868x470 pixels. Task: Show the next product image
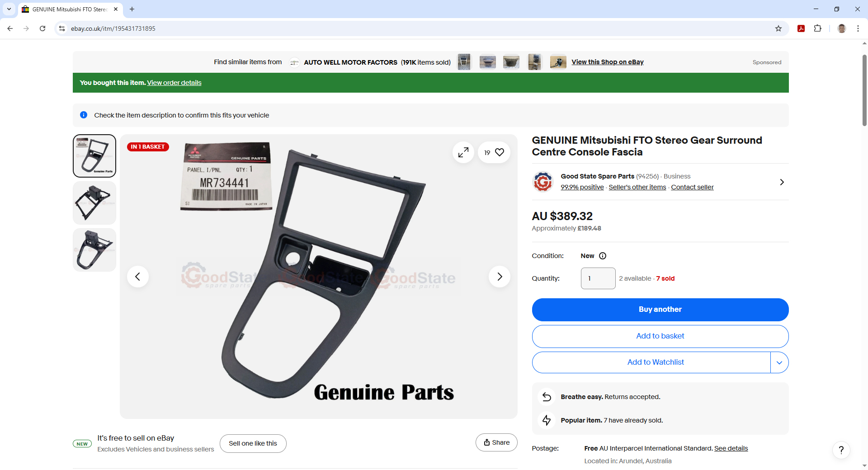[500, 277]
